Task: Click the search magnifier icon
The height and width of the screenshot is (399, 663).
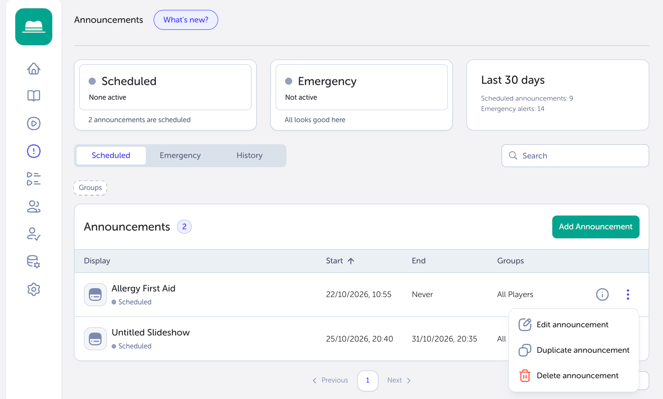Action: [513, 155]
